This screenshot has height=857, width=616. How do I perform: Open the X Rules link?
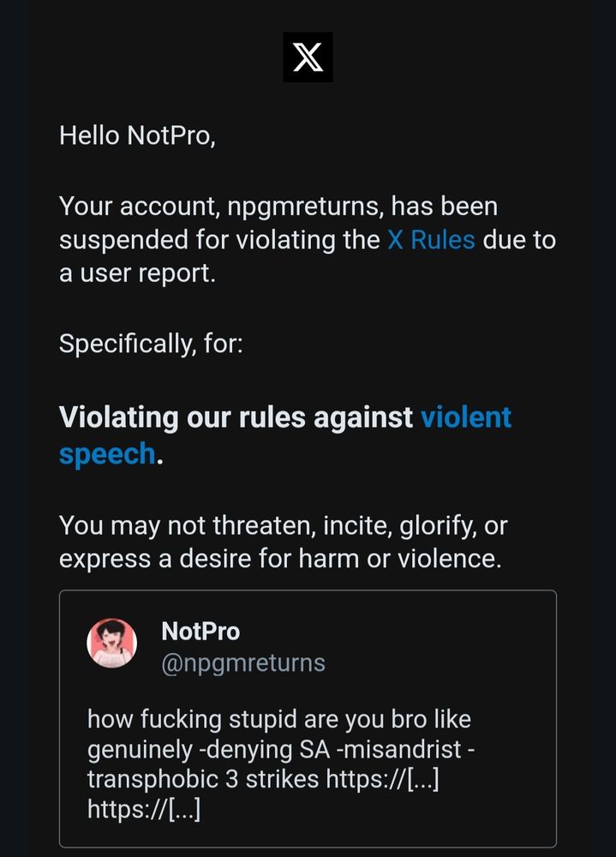(431, 240)
